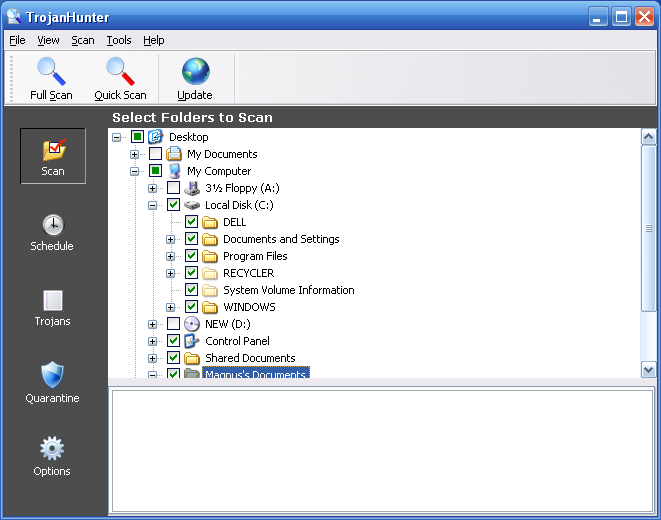This screenshot has width=661, height=520.
Task: Click the Desktop icon in tree
Action: tap(156, 137)
